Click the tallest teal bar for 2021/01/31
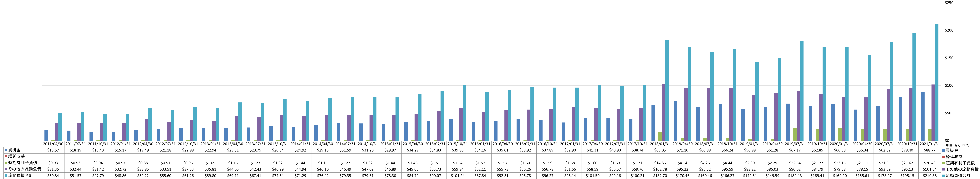This screenshot has height=179, width=980. 937,83
